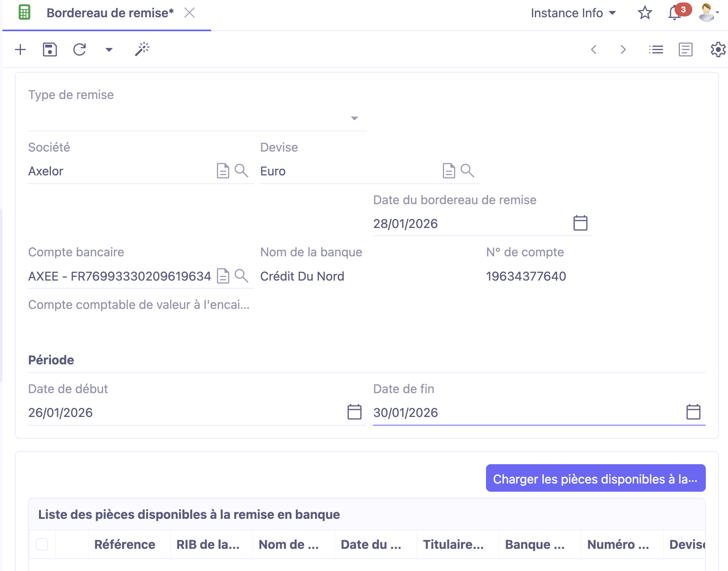Open the calendar picker for Date de fin
The width and height of the screenshot is (728, 571).
click(693, 412)
